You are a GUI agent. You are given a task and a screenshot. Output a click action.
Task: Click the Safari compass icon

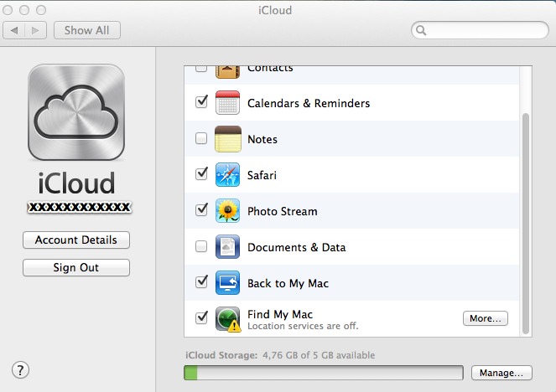[227, 174]
